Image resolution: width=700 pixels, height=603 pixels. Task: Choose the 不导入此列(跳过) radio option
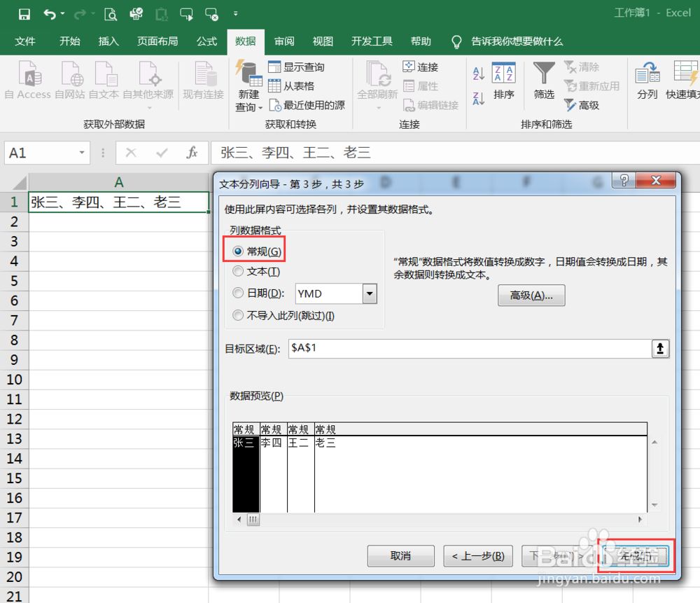(239, 315)
